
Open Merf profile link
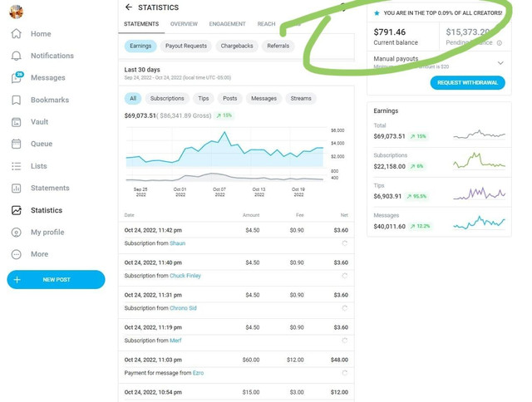[x=175, y=341]
